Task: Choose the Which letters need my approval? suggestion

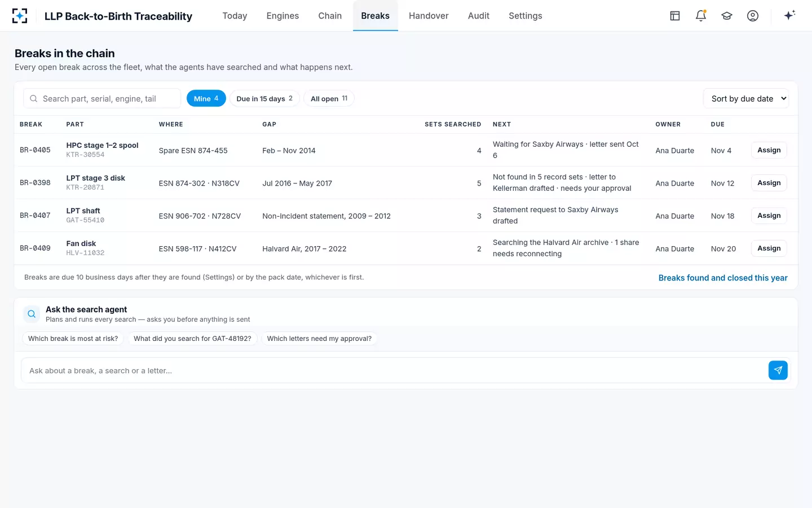Action: [319, 339]
